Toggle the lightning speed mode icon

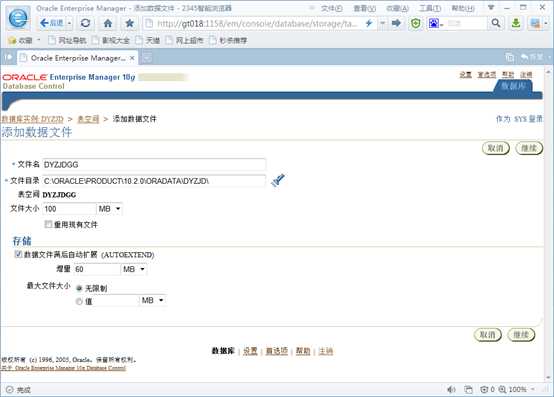369,23
